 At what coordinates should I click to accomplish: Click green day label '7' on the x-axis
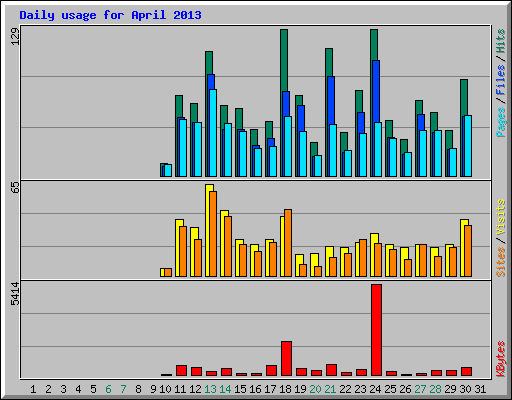tap(123, 389)
